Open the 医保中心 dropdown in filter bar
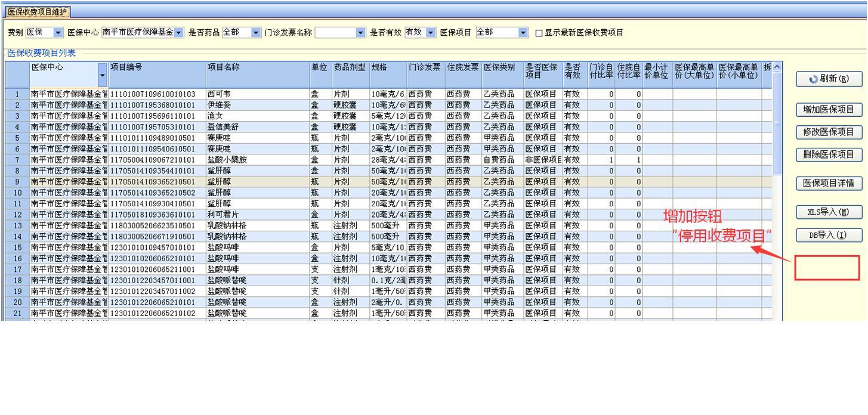Viewport: 868px width, 415px height. point(180,32)
